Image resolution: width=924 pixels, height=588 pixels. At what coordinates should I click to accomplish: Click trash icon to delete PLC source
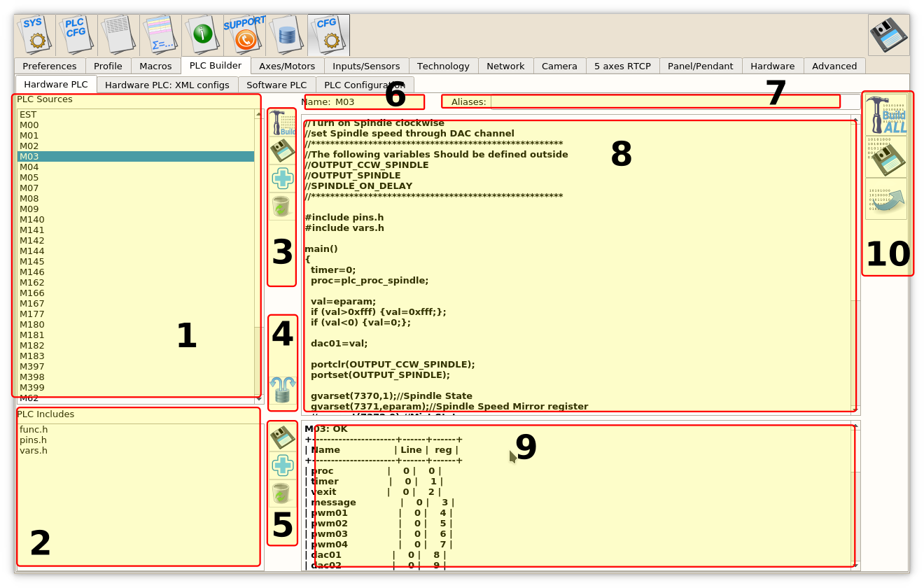click(282, 206)
